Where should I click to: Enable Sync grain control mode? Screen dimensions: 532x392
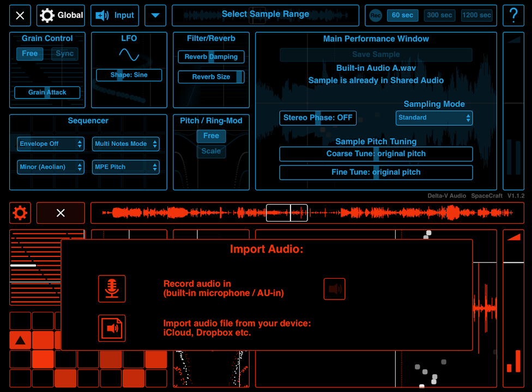point(64,53)
